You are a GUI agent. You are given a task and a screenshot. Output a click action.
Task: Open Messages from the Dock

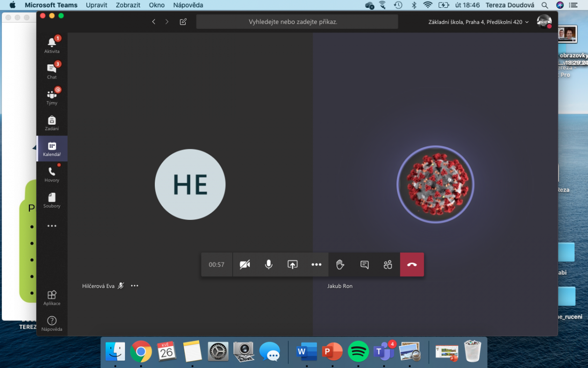(269, 351)
